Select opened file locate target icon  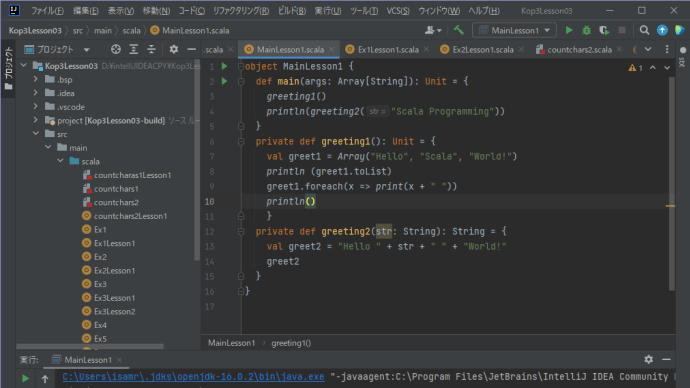tap(116, 49)
